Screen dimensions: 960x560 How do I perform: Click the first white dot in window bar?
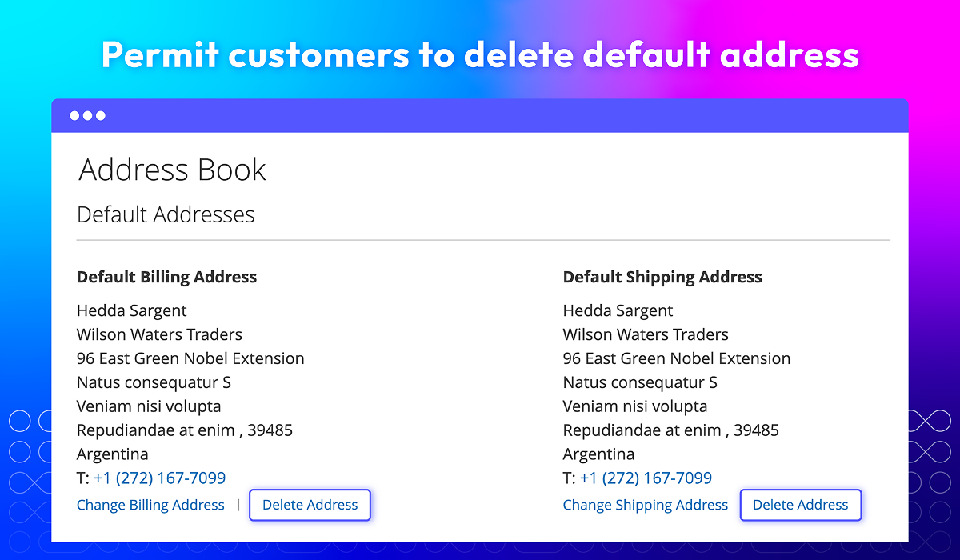(x=74, y=116)
